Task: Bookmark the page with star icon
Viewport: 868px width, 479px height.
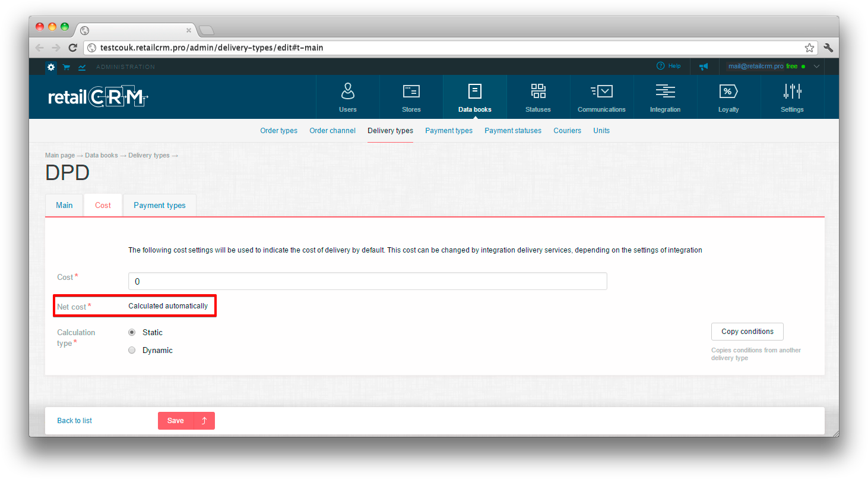Action: pyautogui.click(x=809, y=48)
